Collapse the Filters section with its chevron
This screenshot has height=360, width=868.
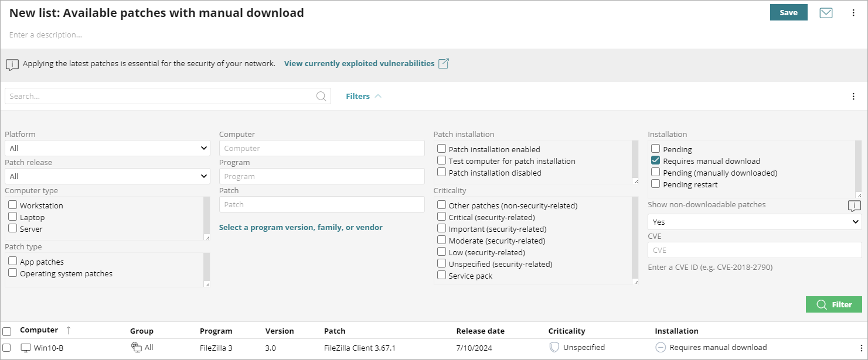377,95
